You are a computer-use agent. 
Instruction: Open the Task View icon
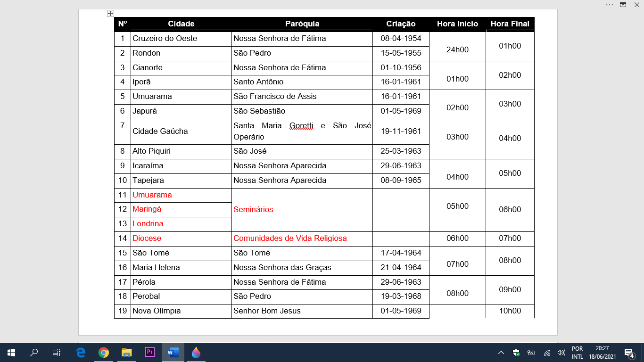(57, 352)
